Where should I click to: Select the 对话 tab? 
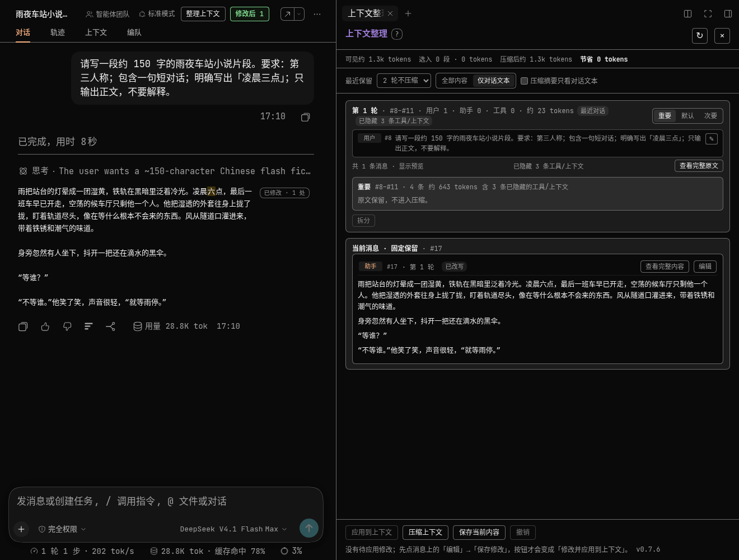[23, 32]
